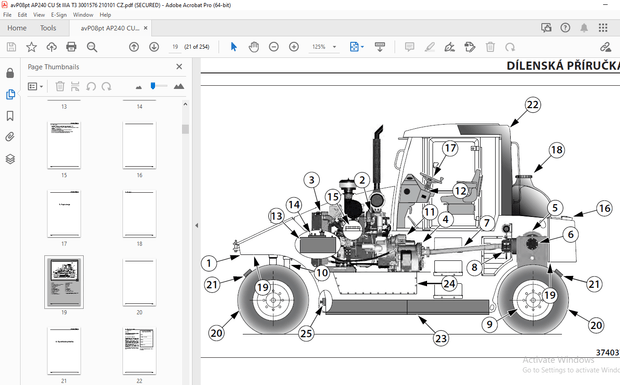The height and width of the screenshot is (385, 620).
Task: Select page 22 thumbnail
Action: pos(139,351)
